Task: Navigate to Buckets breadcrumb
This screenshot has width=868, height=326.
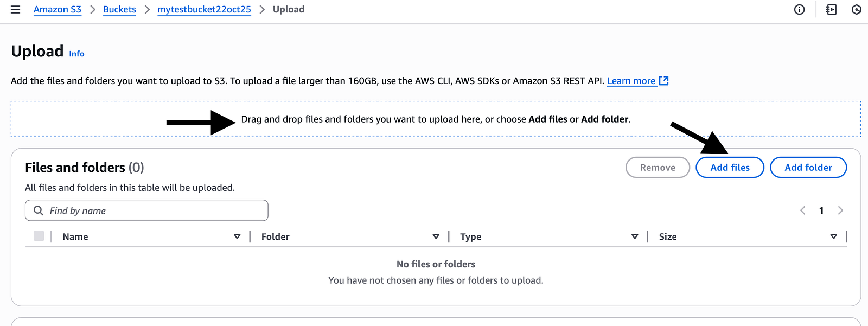Action: [x=119, y=10]
